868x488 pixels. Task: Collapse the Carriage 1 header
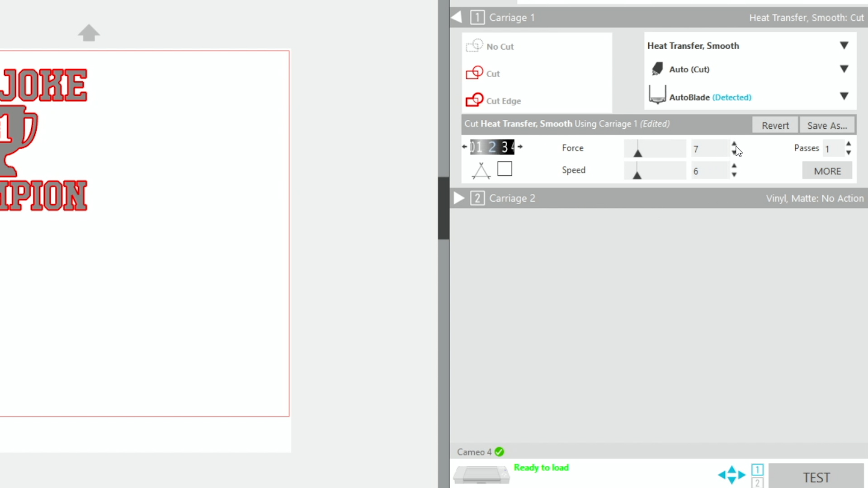[x=457, y=17]
